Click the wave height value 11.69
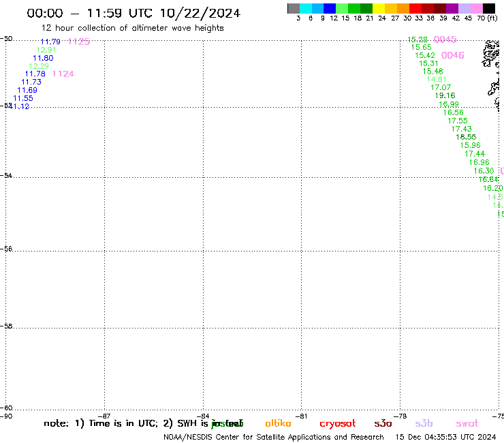The image size is (504, 443). click(27, 90)
